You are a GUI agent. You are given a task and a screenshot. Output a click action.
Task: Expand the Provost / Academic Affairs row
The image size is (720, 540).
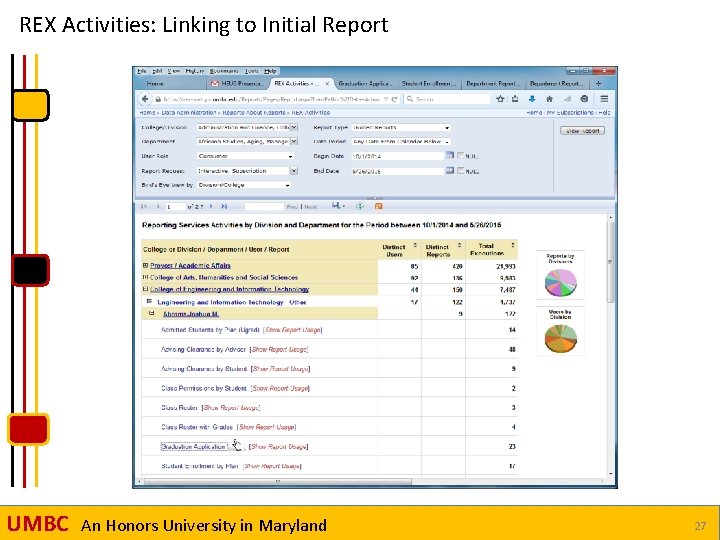tap(145, 265)
